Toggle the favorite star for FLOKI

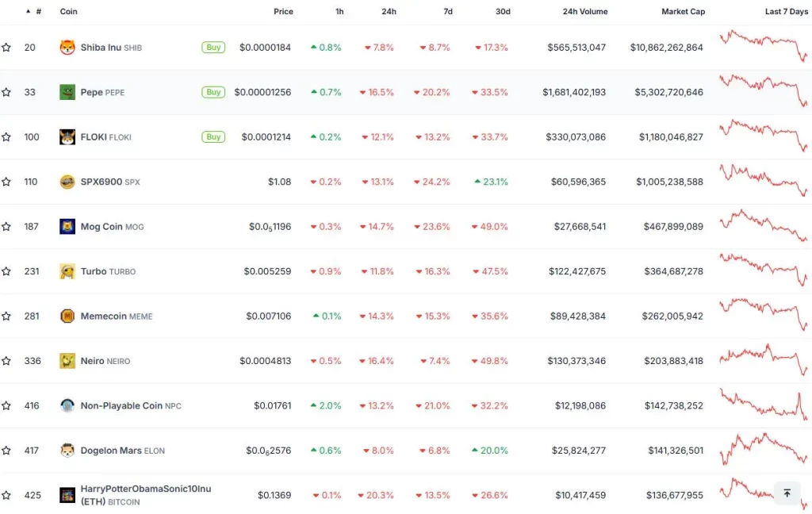tap(6, 137)
